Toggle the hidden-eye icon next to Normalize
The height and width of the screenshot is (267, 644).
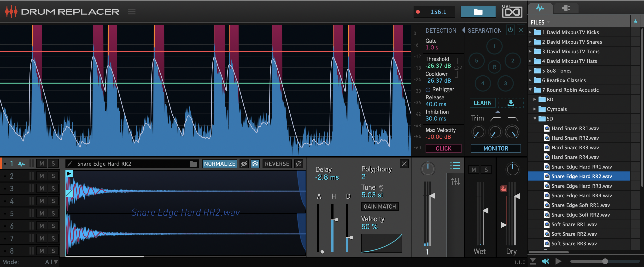pos(244,164)
